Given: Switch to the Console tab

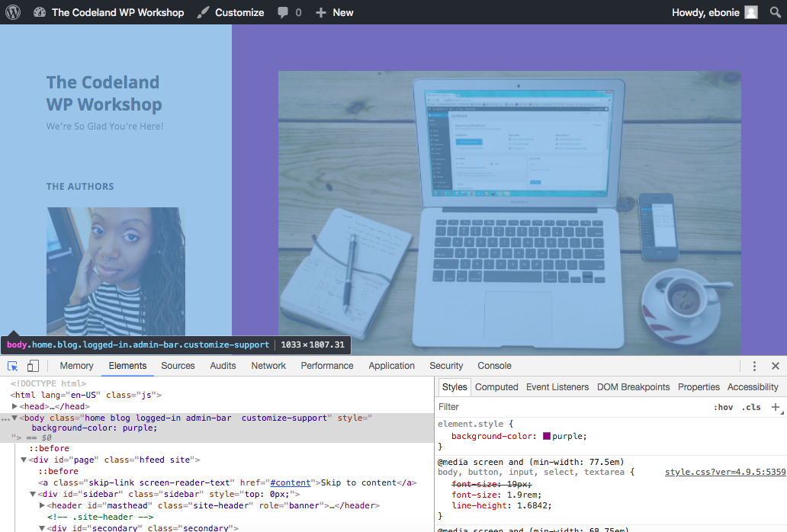Looking at the screenshot, I should [x=494, y=366].
